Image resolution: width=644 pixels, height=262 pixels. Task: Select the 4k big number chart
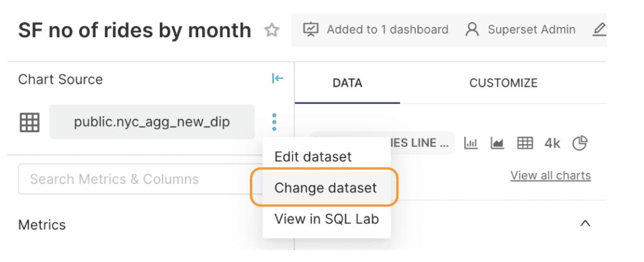click(x=552, y=143)
